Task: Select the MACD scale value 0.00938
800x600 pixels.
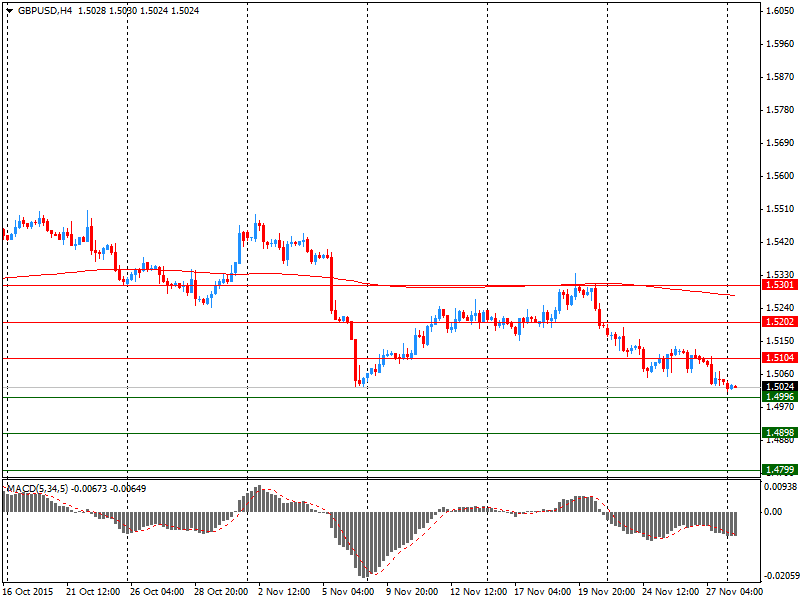Action: pyautogui.click(x=781, y=487)
